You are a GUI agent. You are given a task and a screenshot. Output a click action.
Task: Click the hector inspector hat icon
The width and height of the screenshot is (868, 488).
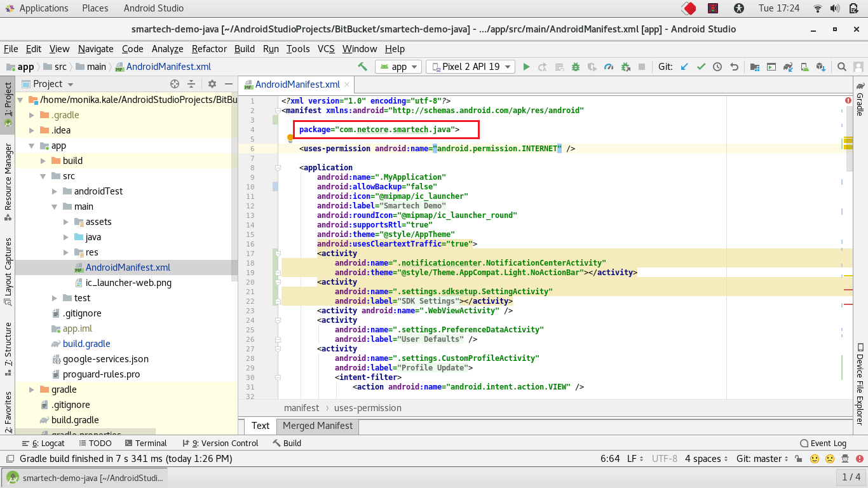[x=846, y=459]
